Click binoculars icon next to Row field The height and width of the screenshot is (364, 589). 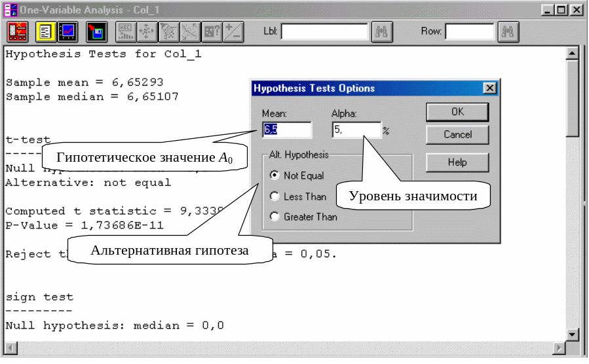(509, 31)
